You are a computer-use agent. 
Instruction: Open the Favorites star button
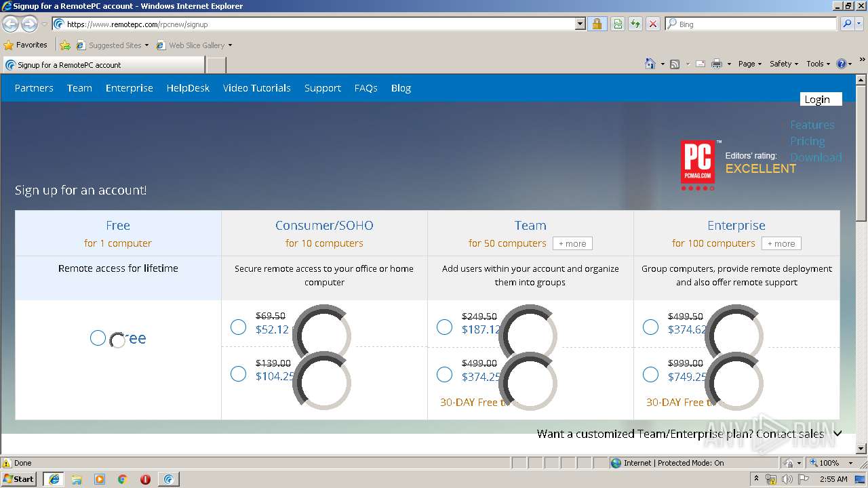click(26, 45)
